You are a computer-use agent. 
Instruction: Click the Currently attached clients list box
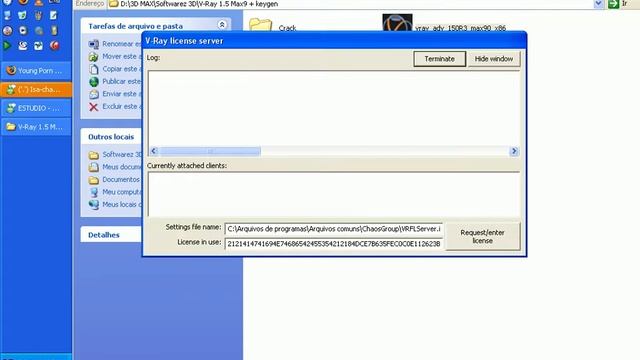pyautogui.click(x=333, y=194)
